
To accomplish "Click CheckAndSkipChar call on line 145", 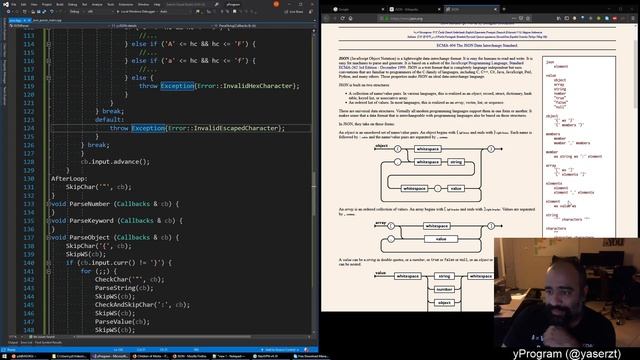I will (142, 304).
